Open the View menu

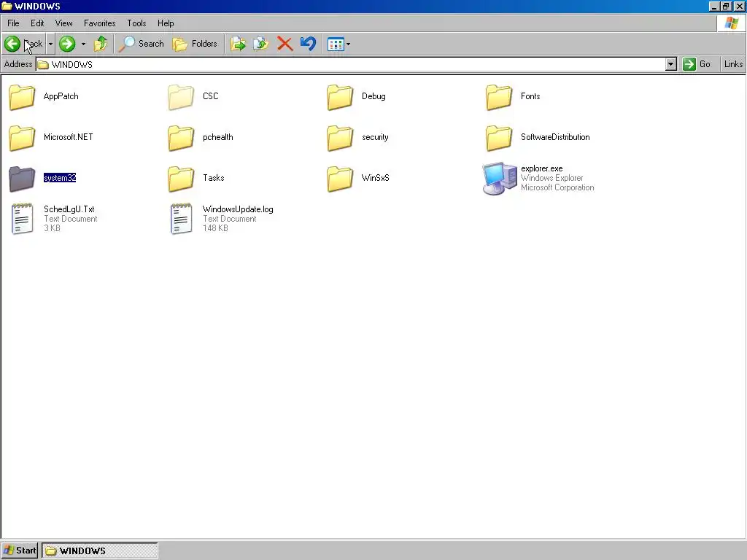(x=64, y=23)
